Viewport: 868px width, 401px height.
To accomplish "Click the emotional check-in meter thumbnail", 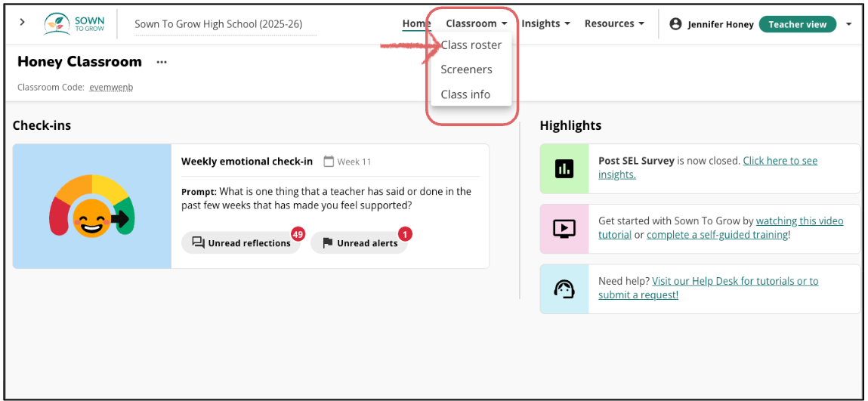I will tap(92, 206).
